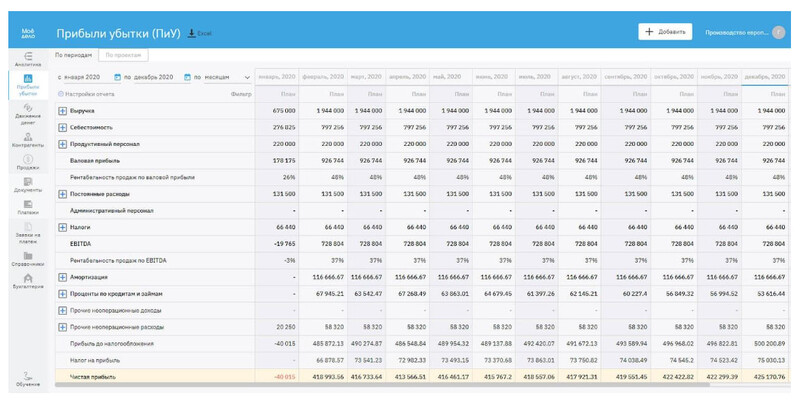Image resolution: width=800 pixels, height=405 pixels.
Task: Expand Прочие неоперационные доходы row
Action: point(62,310)
